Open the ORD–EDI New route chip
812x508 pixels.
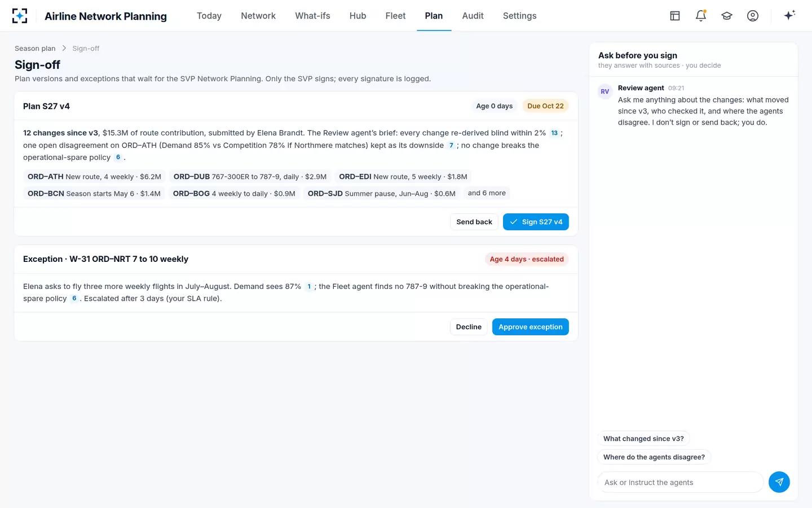pos(403,177)
